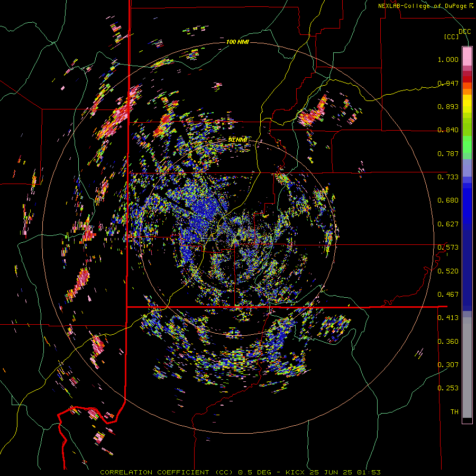Click the 0.947 color scale value
This screenshot has height=476, width=476.
(x=448, y=83)
